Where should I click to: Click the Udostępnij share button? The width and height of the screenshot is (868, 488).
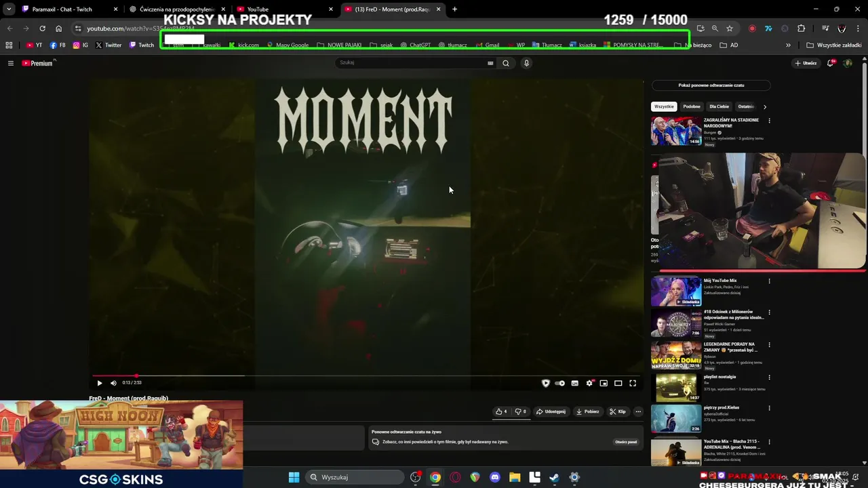pos(551,411)
